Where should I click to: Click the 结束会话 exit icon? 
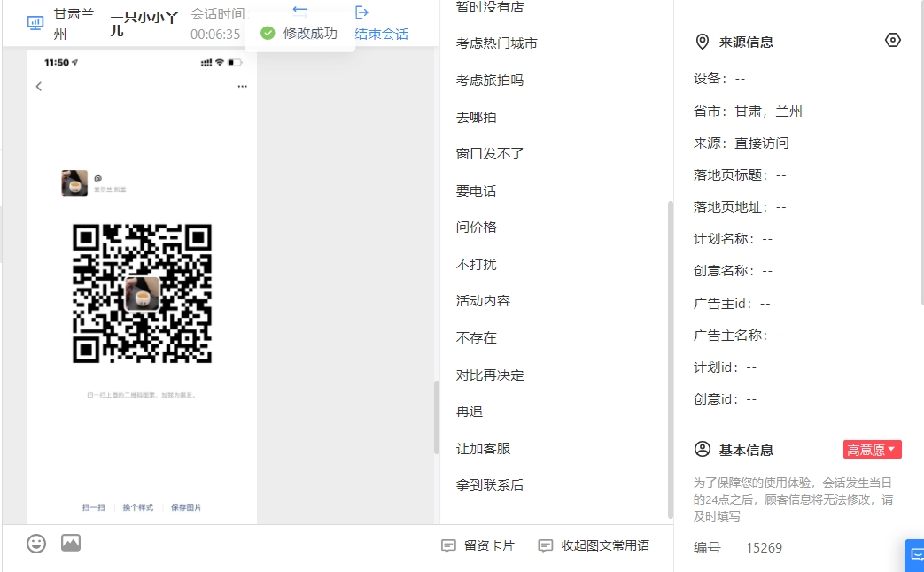pos(361,12)
